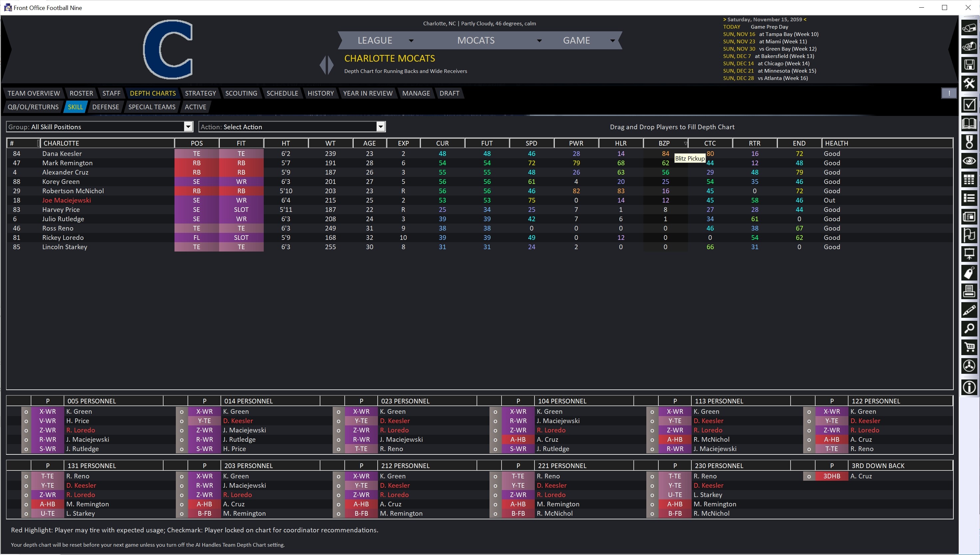Switch to the DEFENSE depth chart tab
The image size is (980, 555).
[x=106, y=107]
